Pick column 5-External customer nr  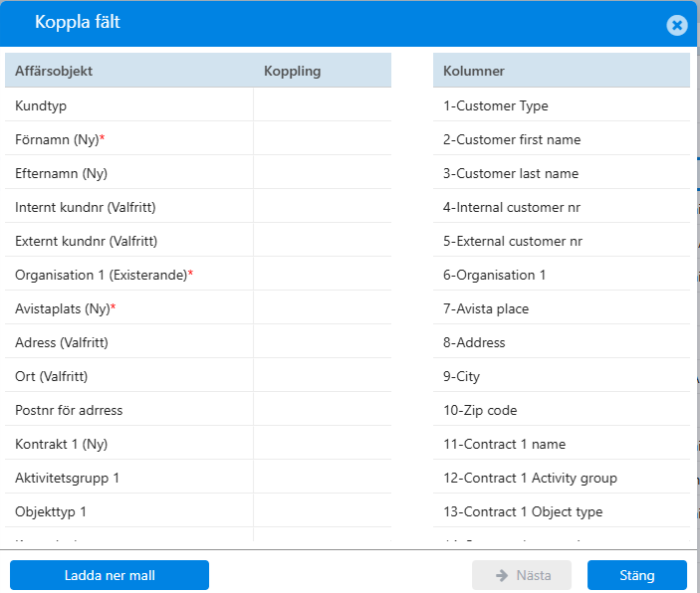click(562, 241)
